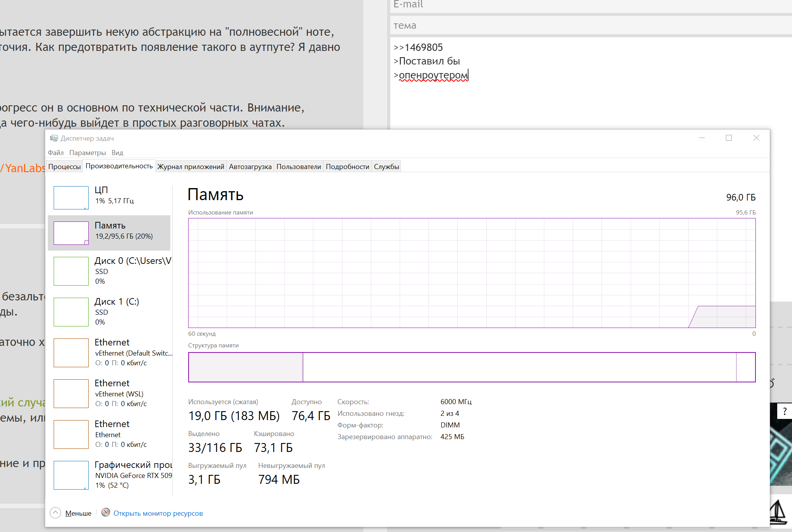
Task: Click the Task Manager app icon in title bar
Action: [54, 138]
